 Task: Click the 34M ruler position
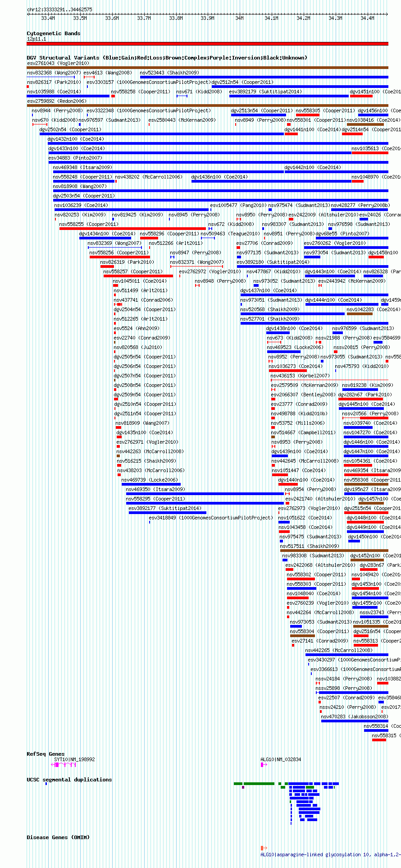239,18
